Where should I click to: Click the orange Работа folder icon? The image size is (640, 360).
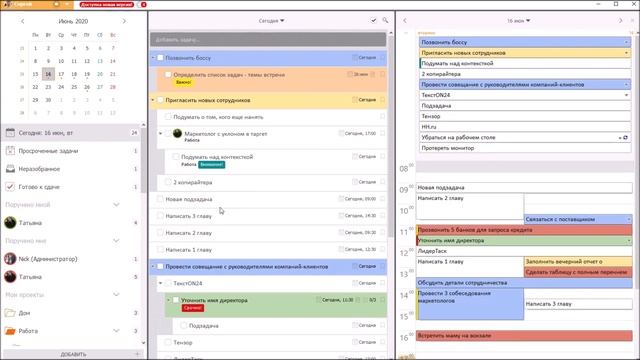[10, 331]
